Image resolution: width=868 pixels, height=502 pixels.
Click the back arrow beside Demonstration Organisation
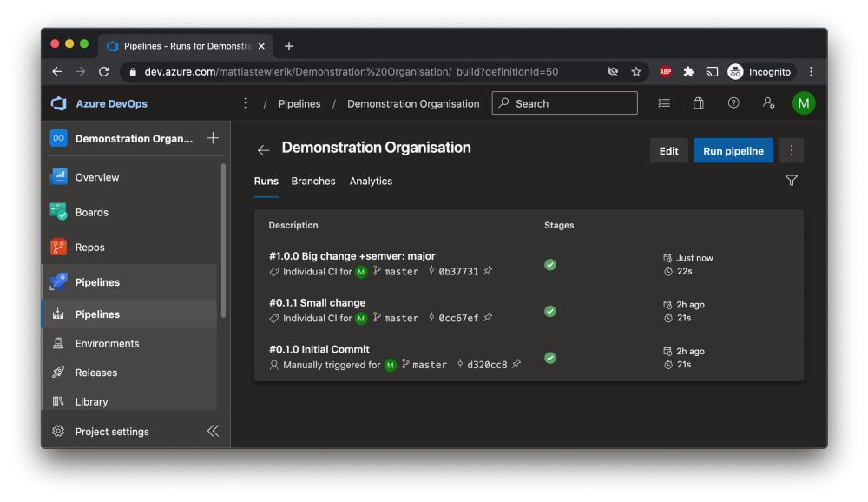point(264,150)
